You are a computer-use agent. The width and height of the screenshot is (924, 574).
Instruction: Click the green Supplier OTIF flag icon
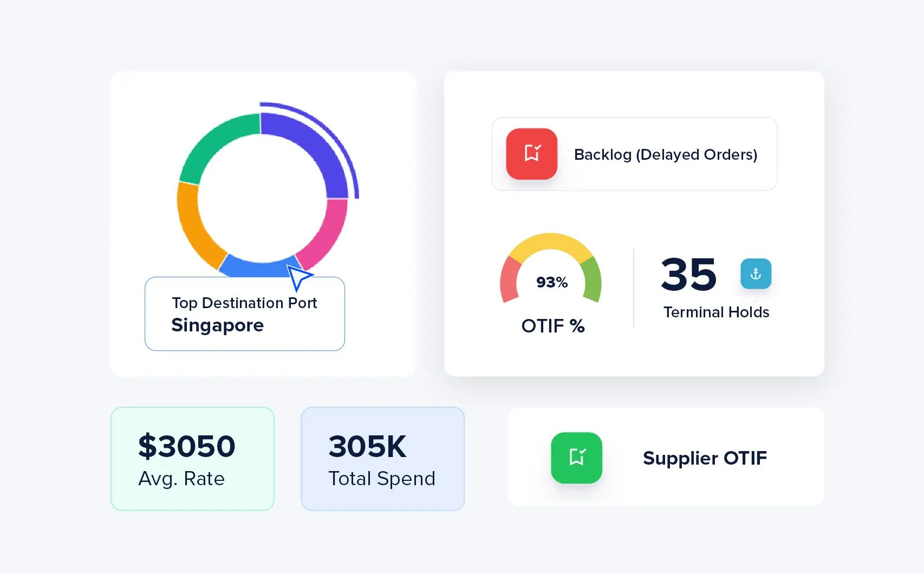tap(576, 458)
